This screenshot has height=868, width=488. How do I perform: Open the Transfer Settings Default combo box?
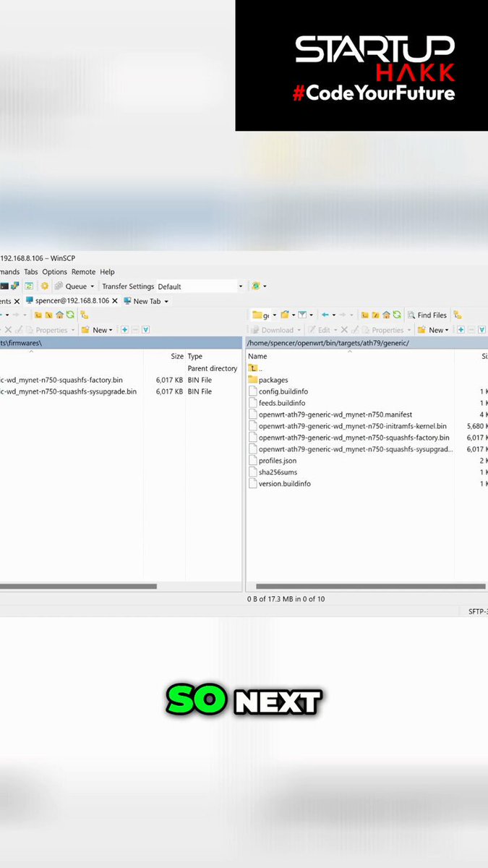[x=200, y=286]
